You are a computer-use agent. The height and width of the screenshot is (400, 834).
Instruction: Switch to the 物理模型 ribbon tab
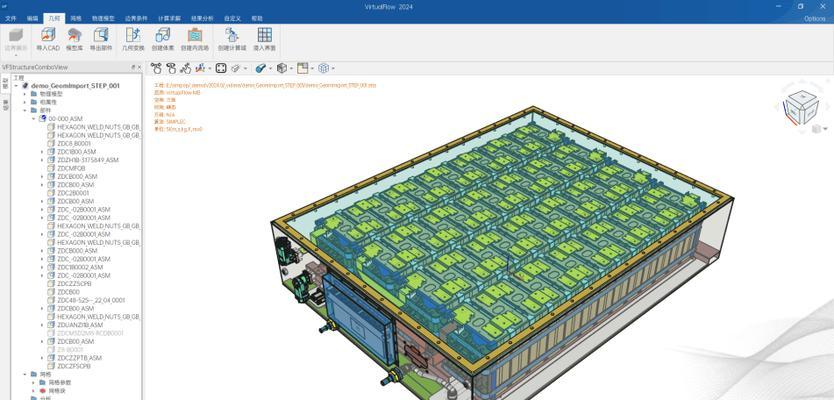(x=103, y=19)
